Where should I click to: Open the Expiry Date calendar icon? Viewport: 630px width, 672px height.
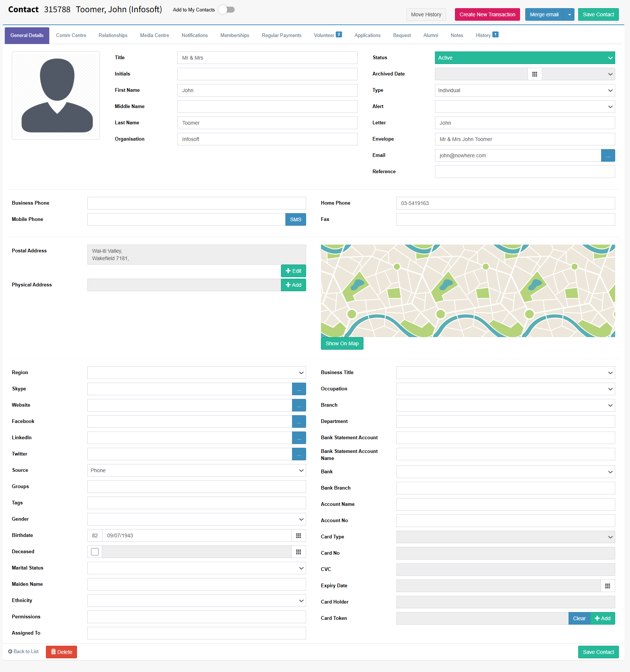coord(607,586)
